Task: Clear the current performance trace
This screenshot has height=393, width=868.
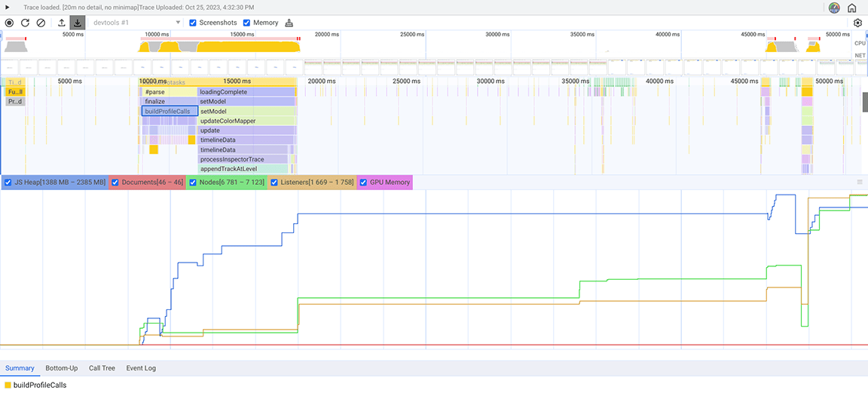Action: coord(41,23)
